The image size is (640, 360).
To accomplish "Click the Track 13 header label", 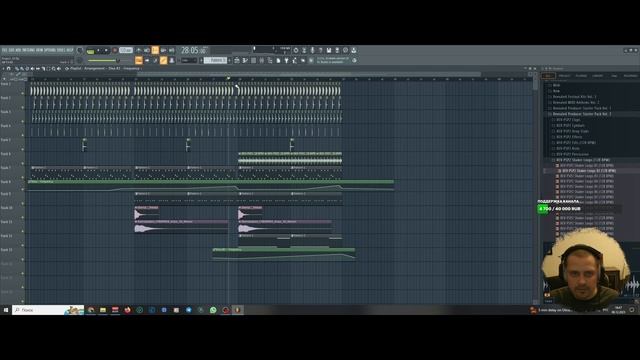I will (7, 249).
